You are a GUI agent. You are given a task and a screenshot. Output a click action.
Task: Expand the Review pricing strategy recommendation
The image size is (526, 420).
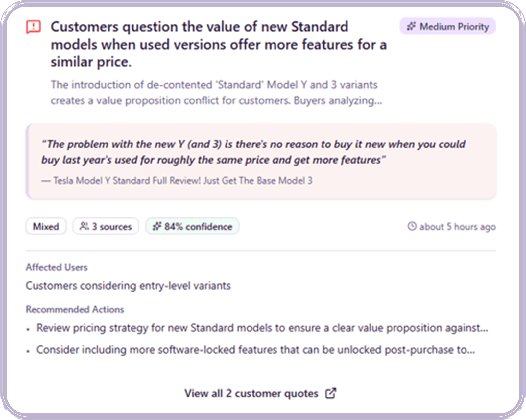(x=262, y=328)
